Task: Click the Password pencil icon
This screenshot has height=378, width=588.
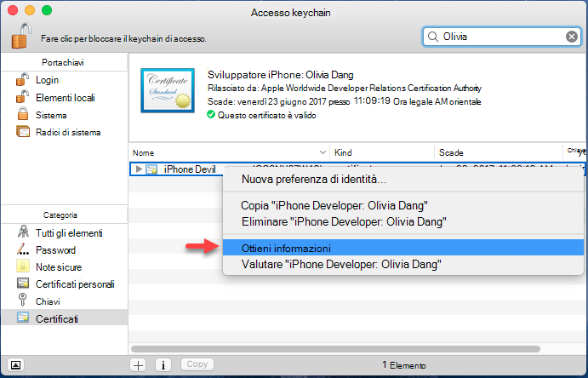Action: click(23, 249)
